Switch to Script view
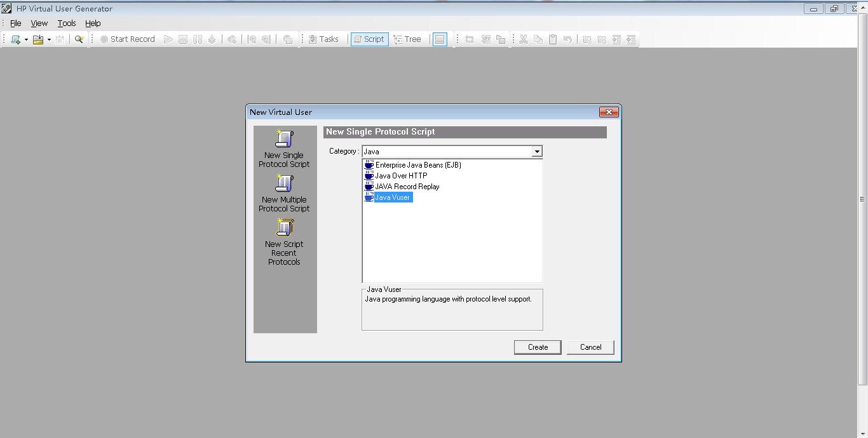The height and width of the screenshot is (438, 868). pos(369,39)
